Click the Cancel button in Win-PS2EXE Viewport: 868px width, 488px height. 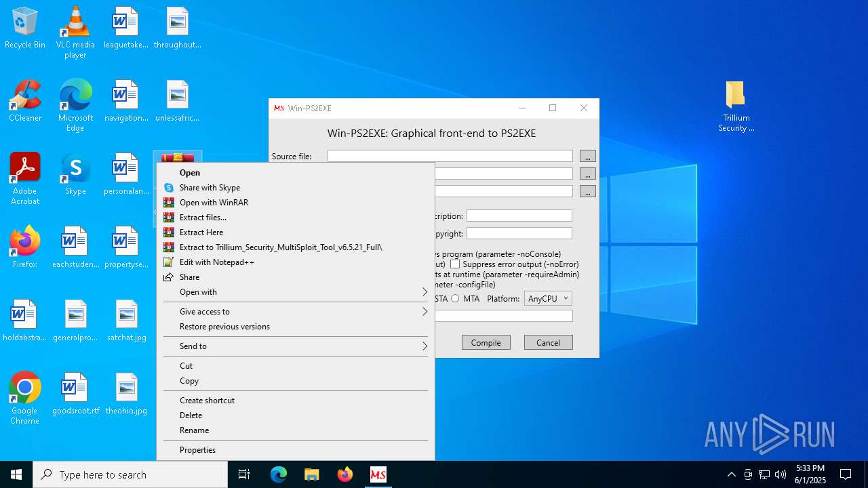tap(549, 342)
